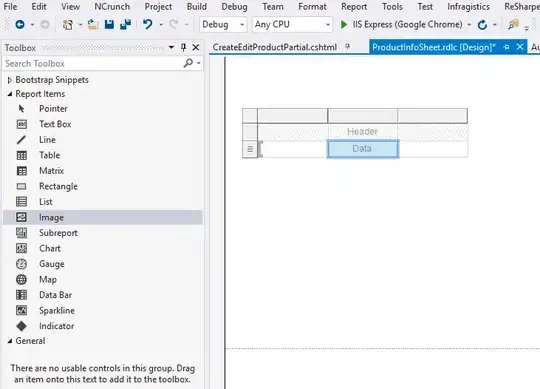
Task: Collapse the Report Items group
Action: click(x=10, y=94)
